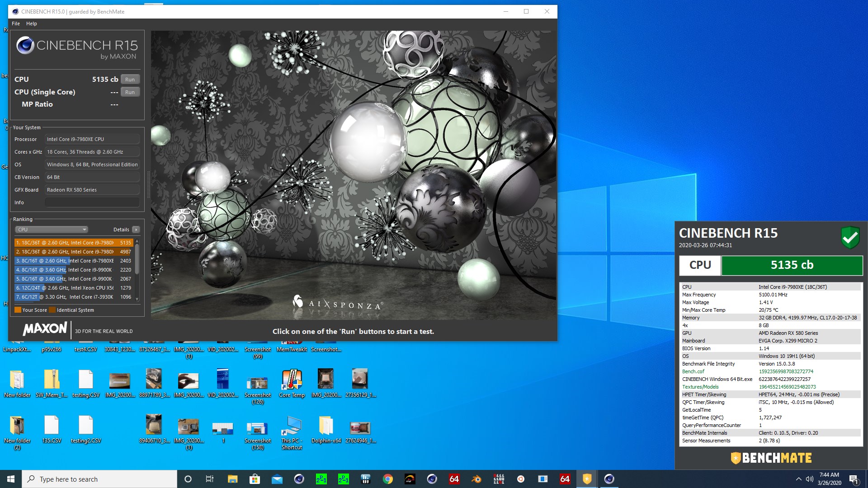Screen dimensions: 868x488
Task: Select the 27624946_1 image on desktop
Action: point(360,432)
